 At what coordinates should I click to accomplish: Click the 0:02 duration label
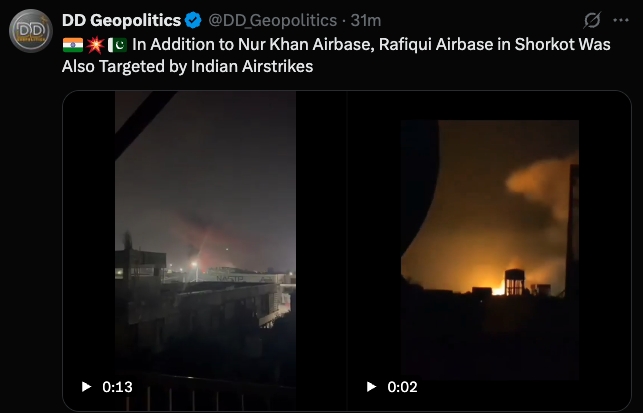coord(402,387)
